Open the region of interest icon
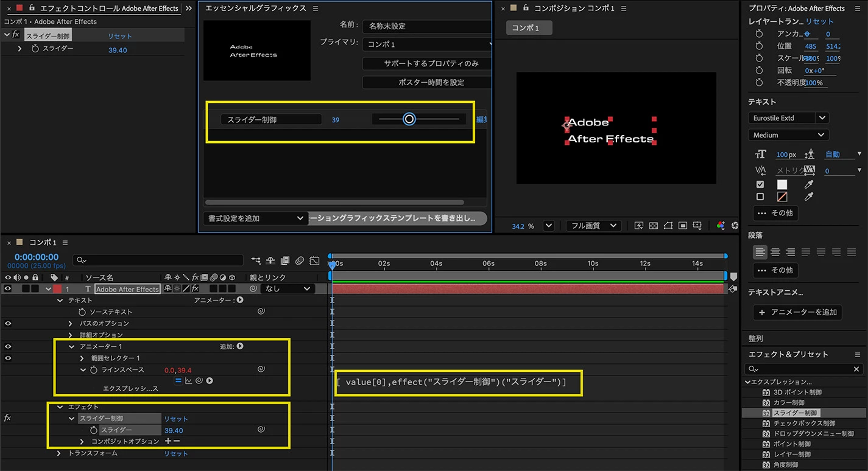This screenshot has width=868, height=471. tap(683, 225)
